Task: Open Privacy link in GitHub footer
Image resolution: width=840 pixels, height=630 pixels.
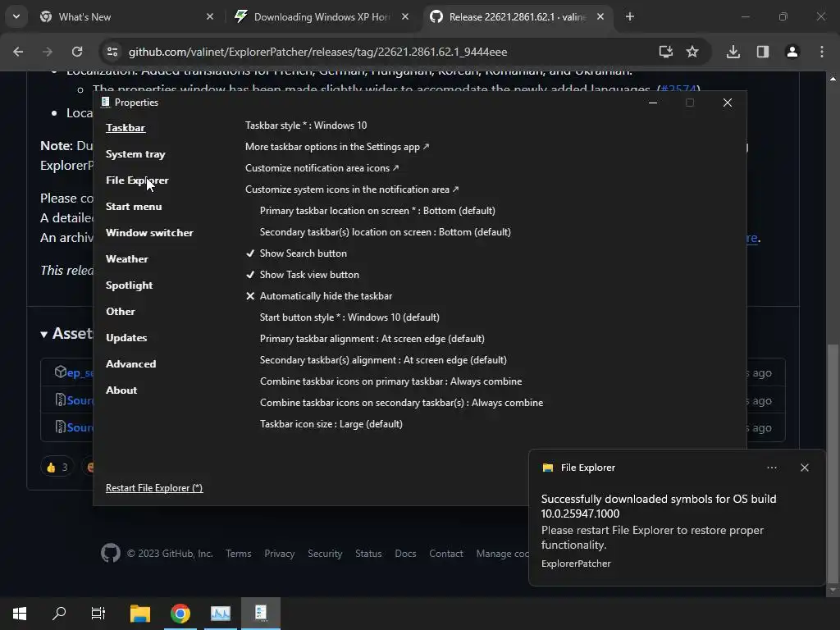Action: (x=279, y=554)
